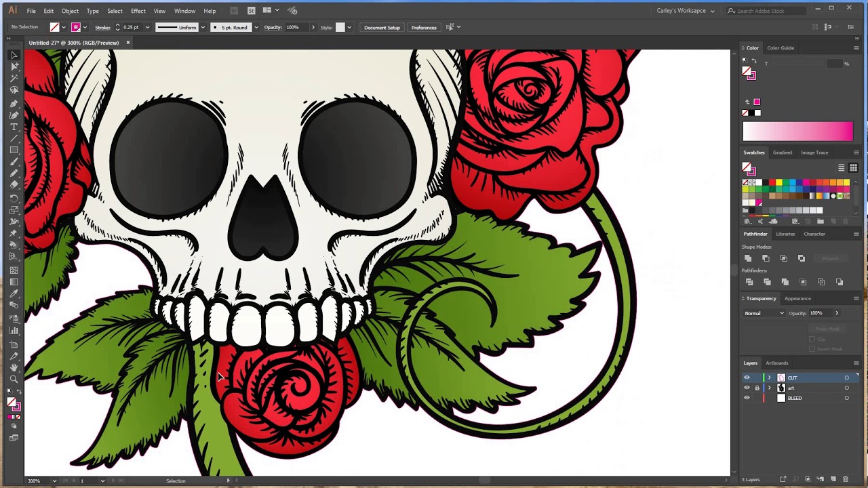Choose the Rectangle tool

pyautogui.click(x=14, y=150)
